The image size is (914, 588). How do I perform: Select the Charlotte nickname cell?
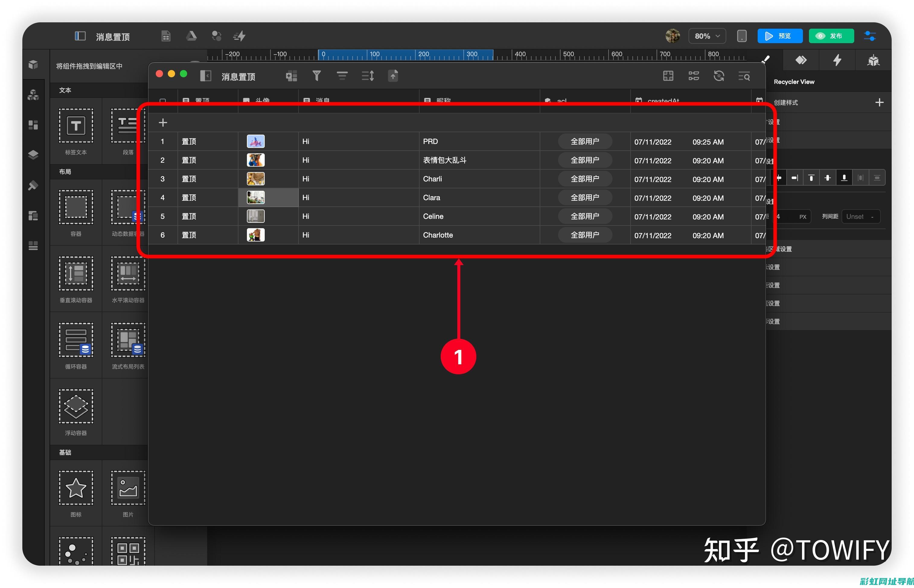pyautogui.click(x=479, y=235)
